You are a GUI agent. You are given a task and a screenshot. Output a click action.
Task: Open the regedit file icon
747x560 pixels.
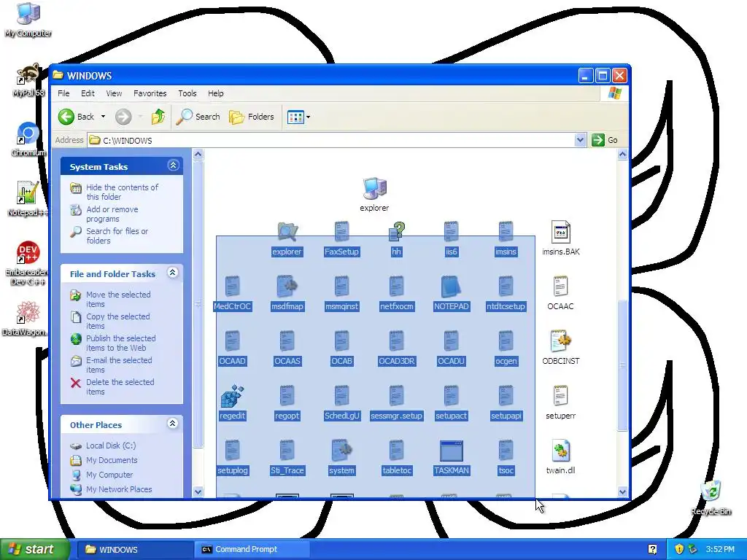pyautogui.click(x=233, y=396)
